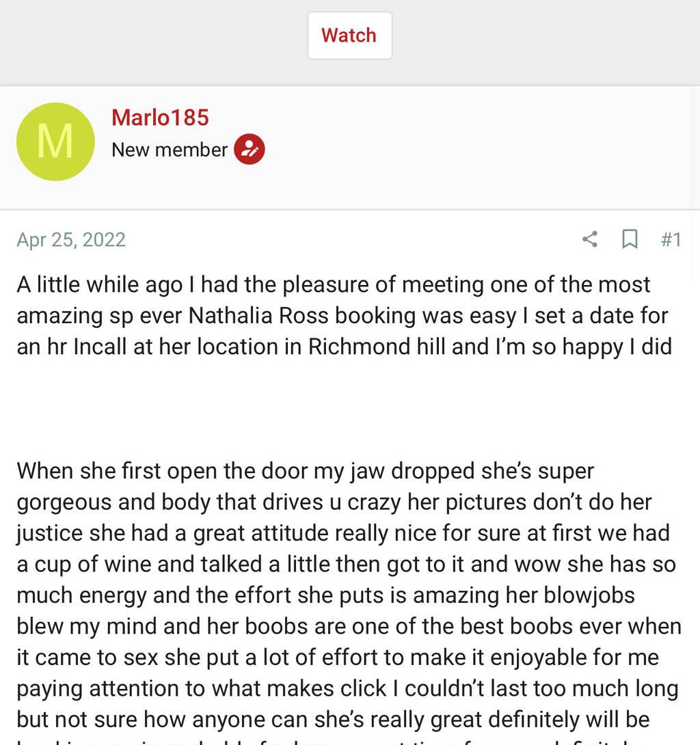Viewport: 700px width, 745px height.
Task: Click the New member user title
Action: (x=170, y=150)
